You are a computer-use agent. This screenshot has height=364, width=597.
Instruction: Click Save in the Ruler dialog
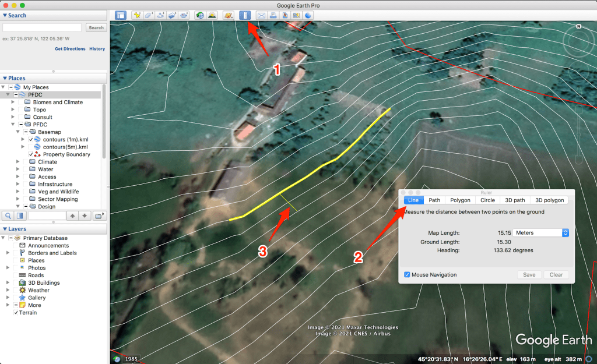(529, 275)
